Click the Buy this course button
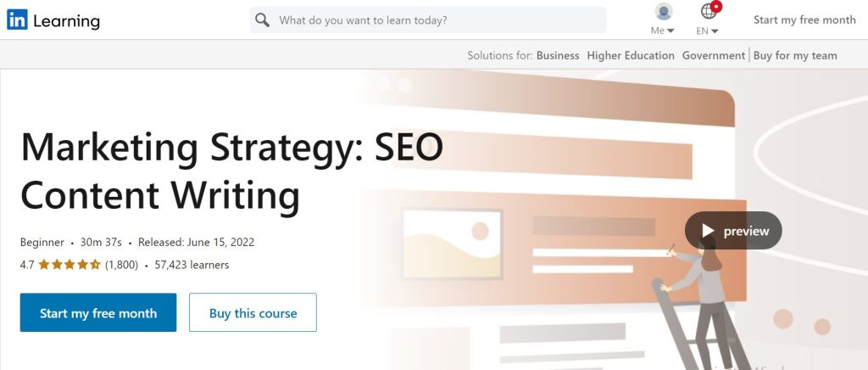Image resolution: width=868 pixels, height=370 pixels. (253, 313)
